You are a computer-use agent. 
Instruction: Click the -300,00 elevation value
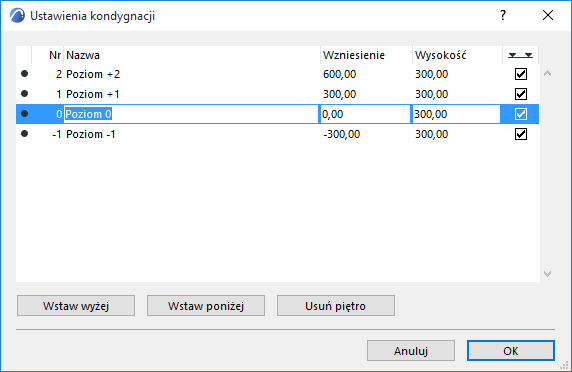click(341, 135)
